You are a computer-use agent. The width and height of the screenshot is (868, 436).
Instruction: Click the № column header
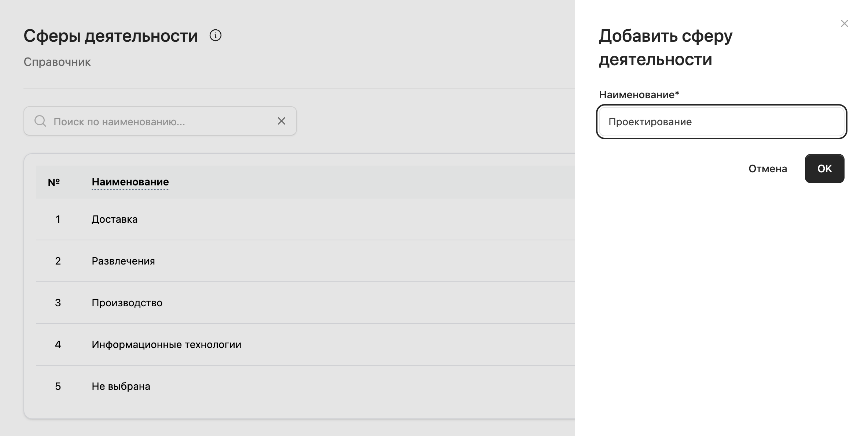click(54, 182)
